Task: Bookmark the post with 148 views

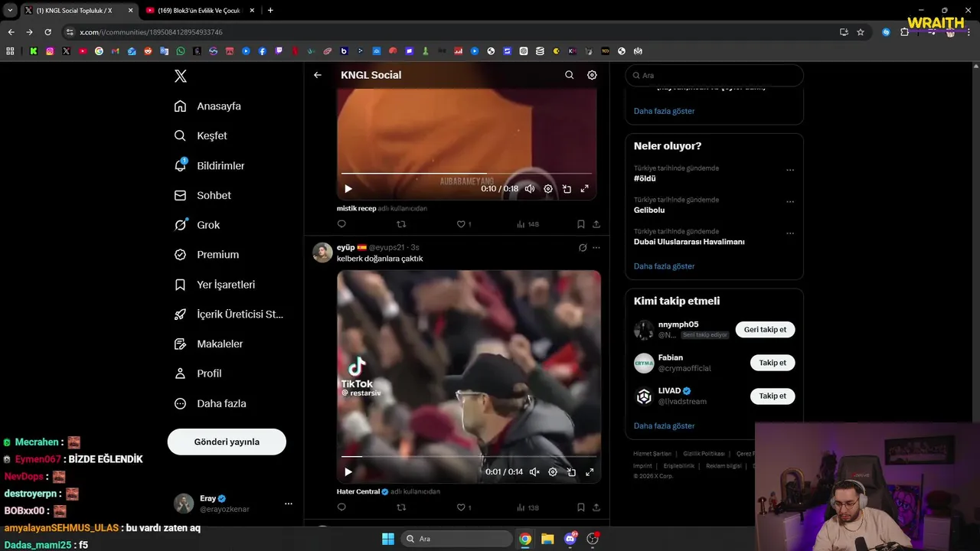Action: (x=581, y=224)
